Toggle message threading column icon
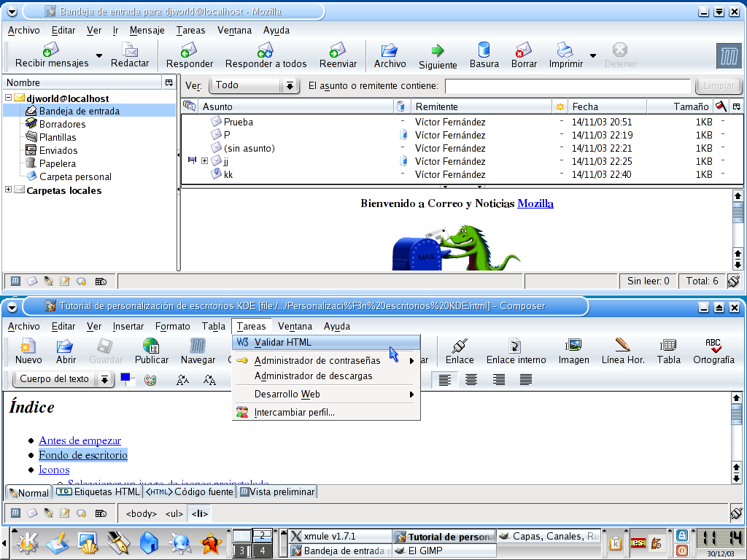747x560 pixels. click(x=190, y=106)
